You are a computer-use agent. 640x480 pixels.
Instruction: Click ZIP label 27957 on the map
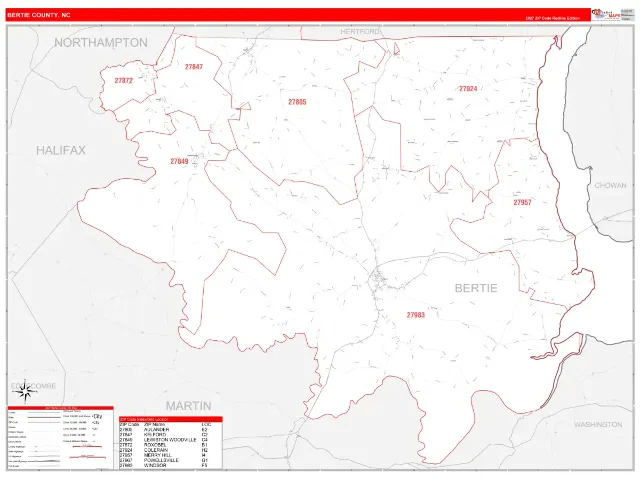pyautogui.click(x=522, y=202)
